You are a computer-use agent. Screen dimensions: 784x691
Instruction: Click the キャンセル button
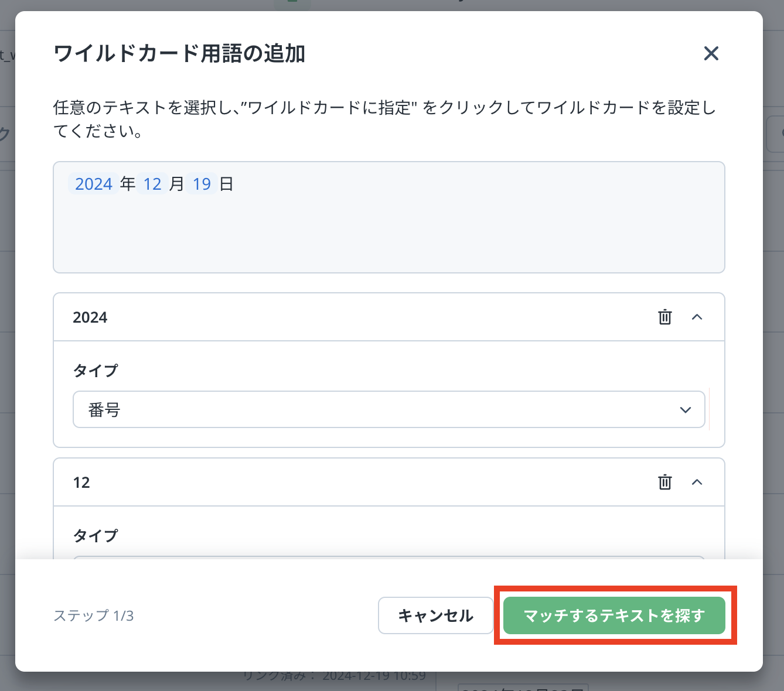point(435,615)
